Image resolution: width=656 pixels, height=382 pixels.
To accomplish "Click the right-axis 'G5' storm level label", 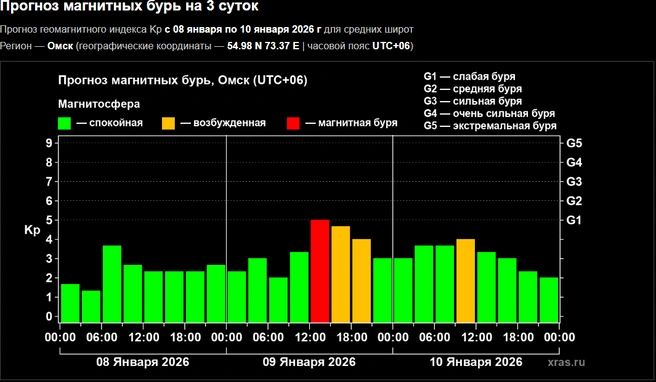I will pos(574,143).
